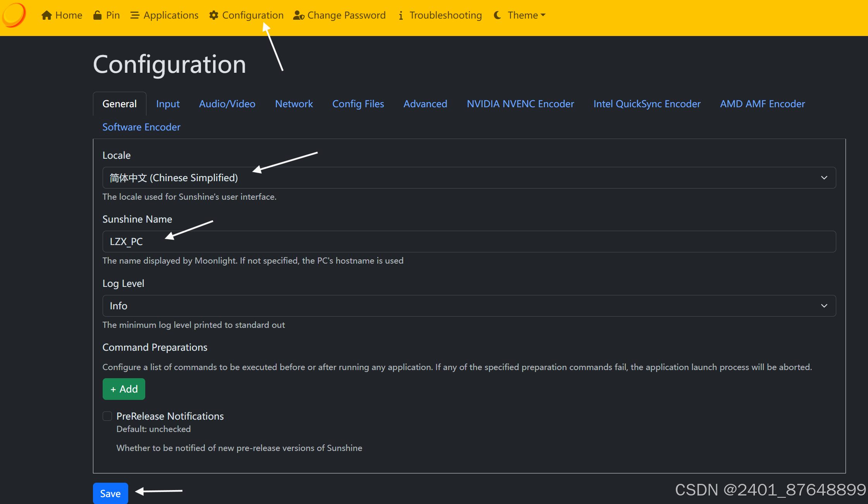Image resolution: width=868 pixels, height=504 pixels.
Task: Click the blue Save button
Action: pyautogui.click(x=110, y=493)
